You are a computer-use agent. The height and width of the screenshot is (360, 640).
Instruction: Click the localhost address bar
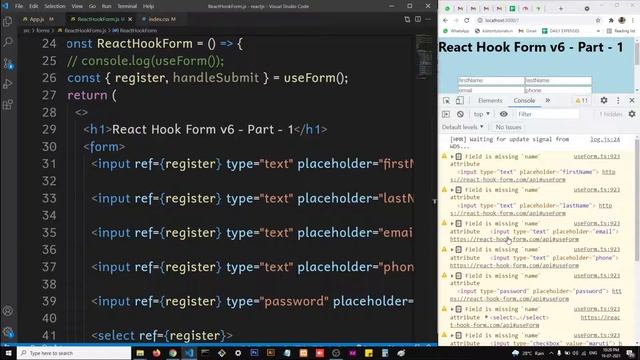(535, 20)
